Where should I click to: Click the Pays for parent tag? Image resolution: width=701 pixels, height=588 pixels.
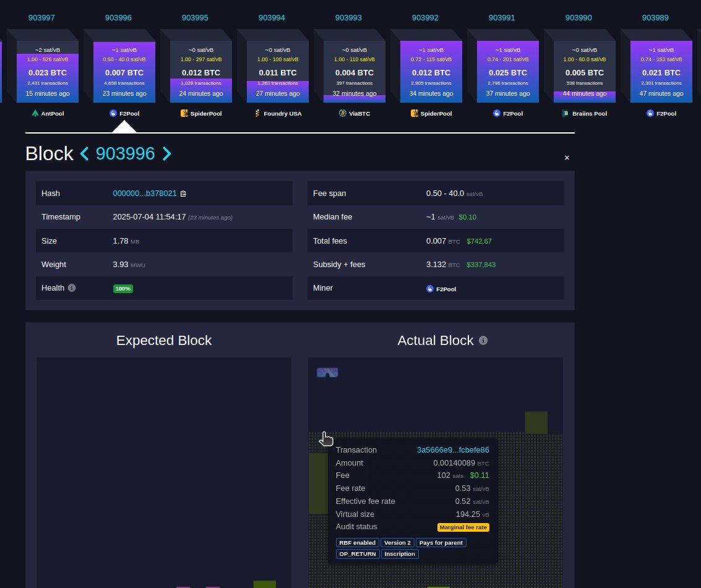441,543
